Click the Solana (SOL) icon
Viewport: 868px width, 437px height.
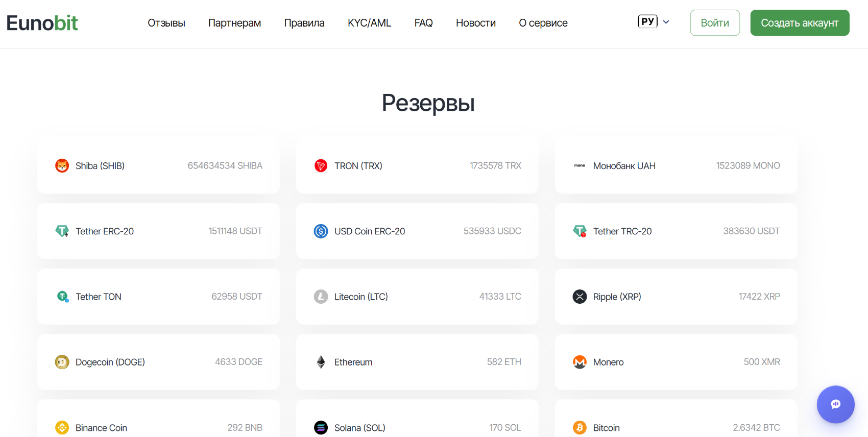coord(321,427)
